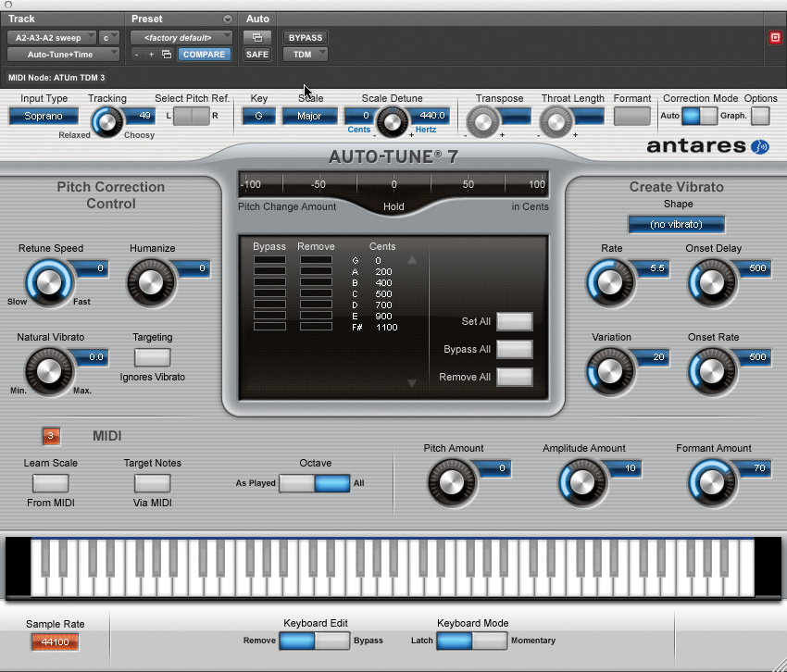Open the Key G dropdown
This screenshot has width=787, height=672.
pyautogui.click(x=259, y=116)
